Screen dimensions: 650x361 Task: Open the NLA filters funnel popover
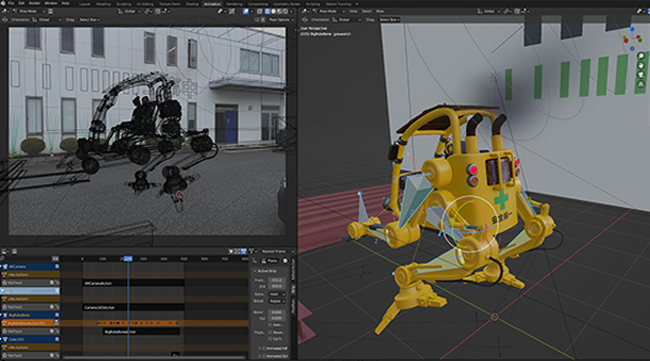pos(252,251)
